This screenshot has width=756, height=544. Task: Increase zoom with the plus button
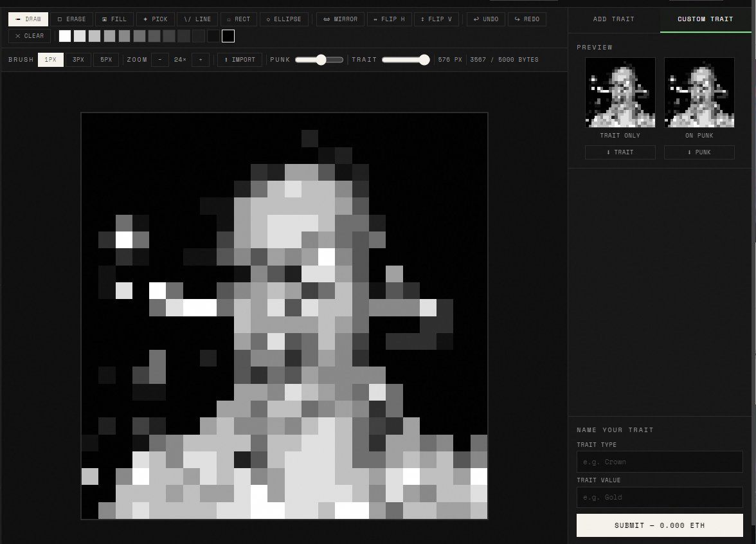tap(201, 60)
